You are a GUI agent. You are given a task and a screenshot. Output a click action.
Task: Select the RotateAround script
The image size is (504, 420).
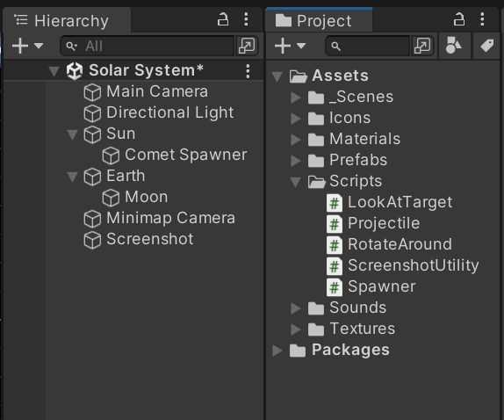[390, 244]
